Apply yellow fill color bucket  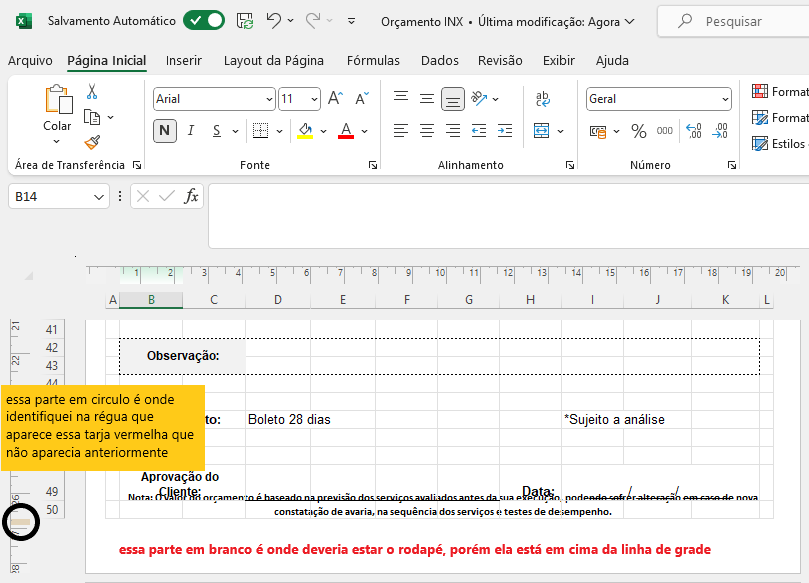(305, 131)
